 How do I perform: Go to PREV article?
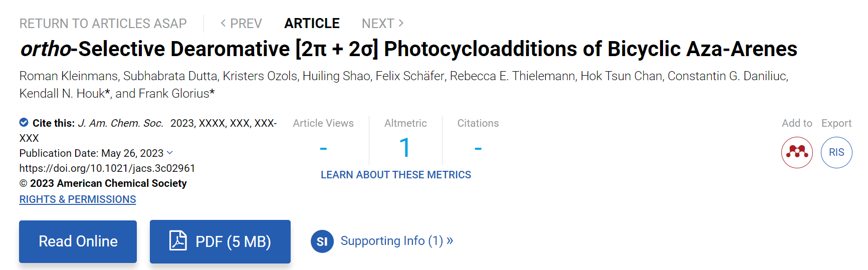[241, 24]
